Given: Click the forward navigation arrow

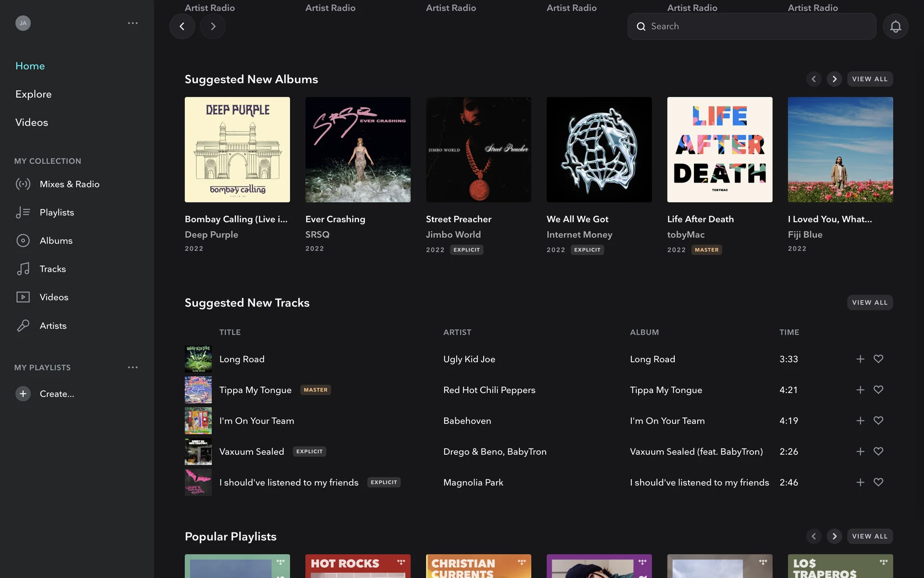Looking at the screenshot, I should click(x=213, y=26).
